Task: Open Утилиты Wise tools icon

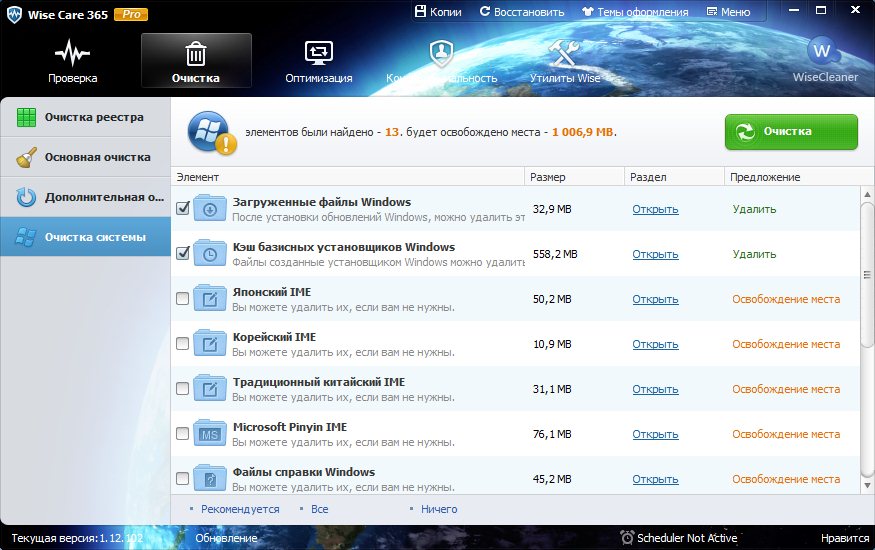Action: tap(565, 52)
